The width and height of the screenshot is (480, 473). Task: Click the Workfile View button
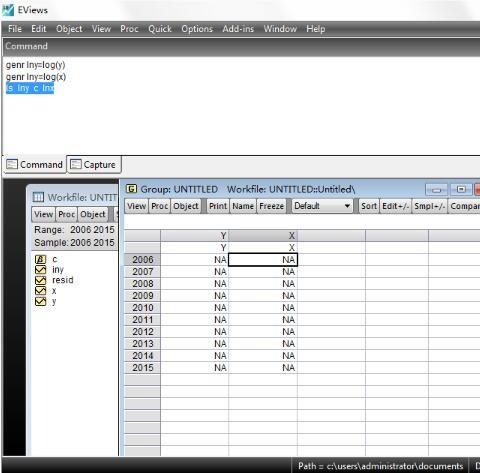(x=44, y=214)
